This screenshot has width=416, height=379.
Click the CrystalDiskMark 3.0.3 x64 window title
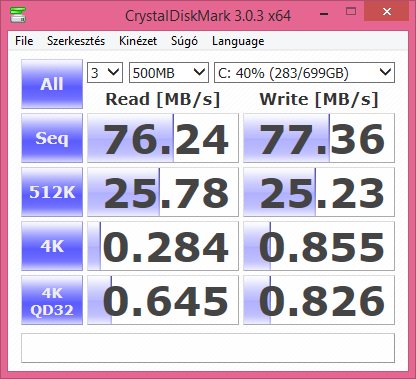tap(208, 16)
